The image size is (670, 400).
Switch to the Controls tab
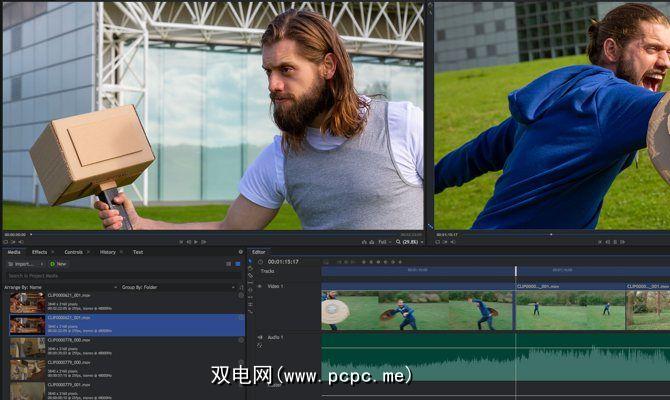(x=74, y=252)
